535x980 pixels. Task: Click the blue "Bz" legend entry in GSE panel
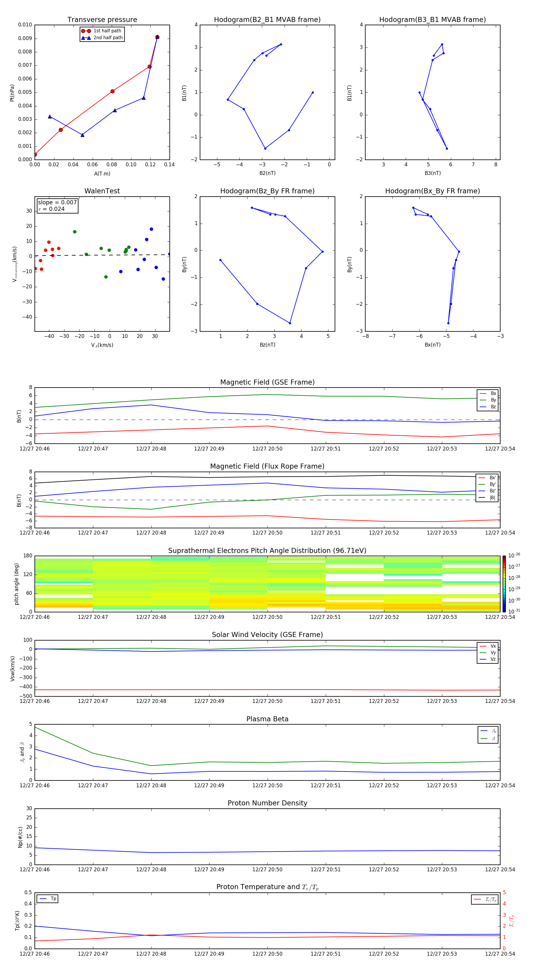(x=488, y=407)
